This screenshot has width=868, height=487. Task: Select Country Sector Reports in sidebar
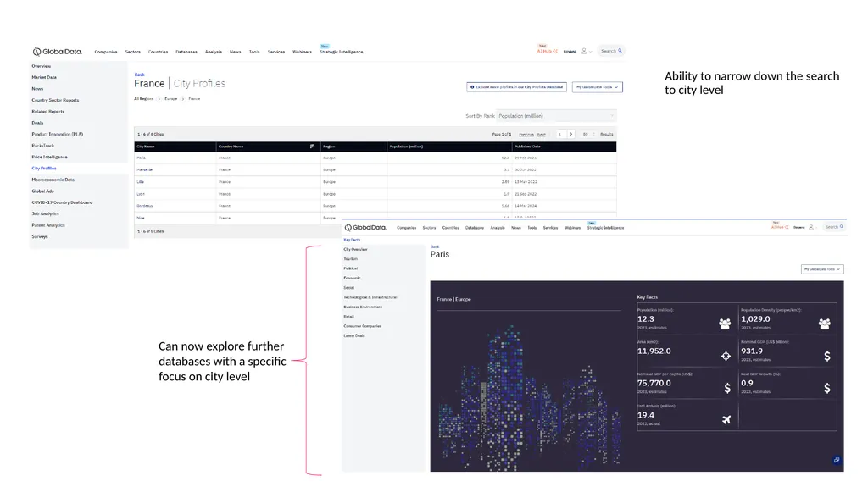pyautogui.click(x=55, y=100)
